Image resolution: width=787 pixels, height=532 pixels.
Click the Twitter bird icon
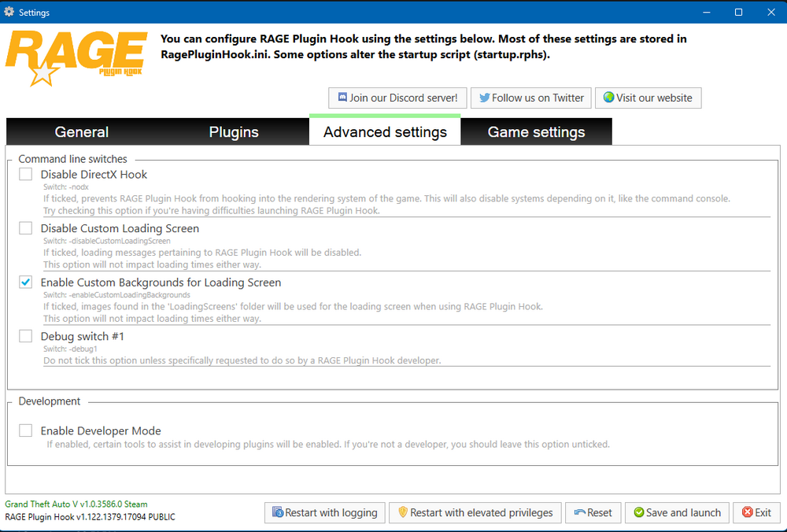point(484,98)
